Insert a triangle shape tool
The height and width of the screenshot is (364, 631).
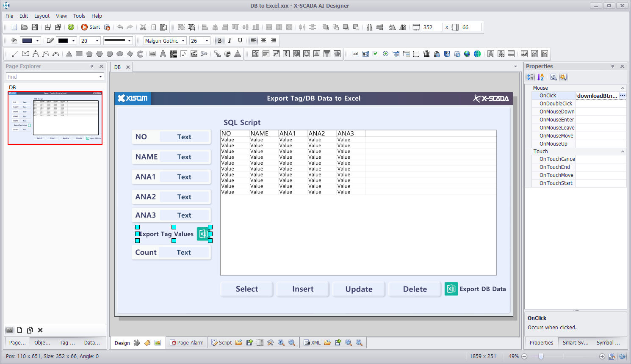(x=69, y=54)
